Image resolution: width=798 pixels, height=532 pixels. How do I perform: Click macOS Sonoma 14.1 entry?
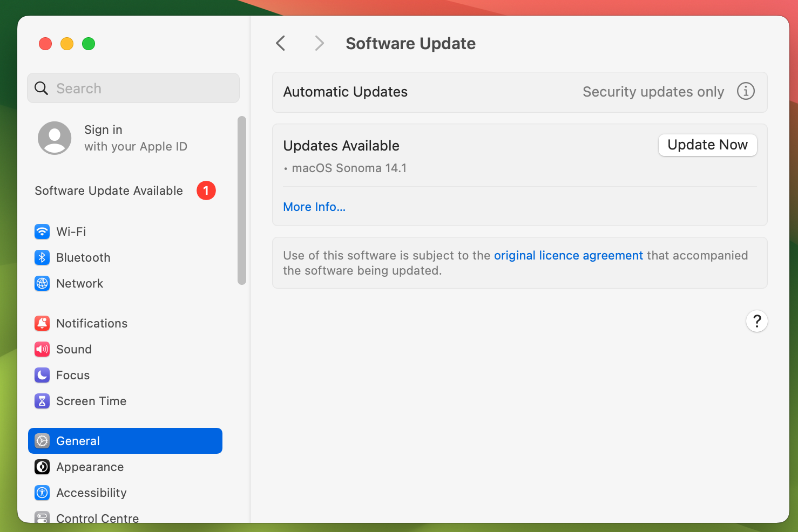(349, 168)
